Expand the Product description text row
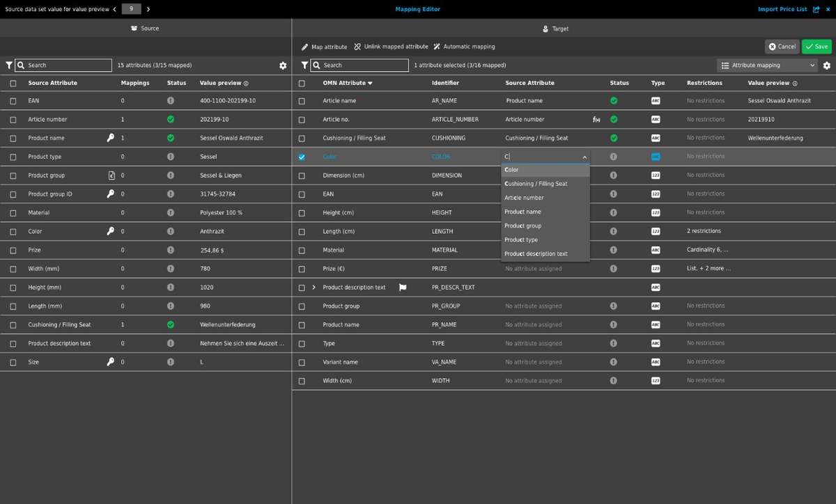836x504 pixels. click(313, 287)
